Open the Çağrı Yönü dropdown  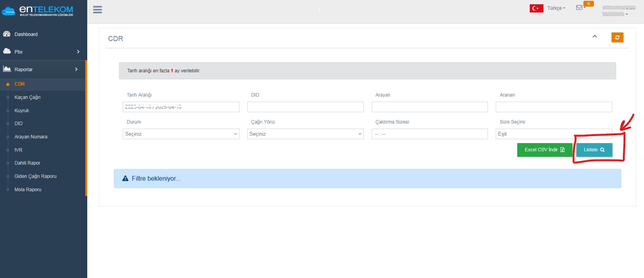pyautogui.click(x=306, y=134)
